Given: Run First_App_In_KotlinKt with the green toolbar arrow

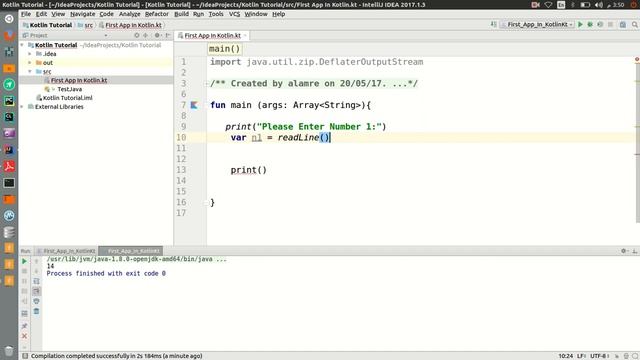Looking at the screenshot, I should 580,24.
